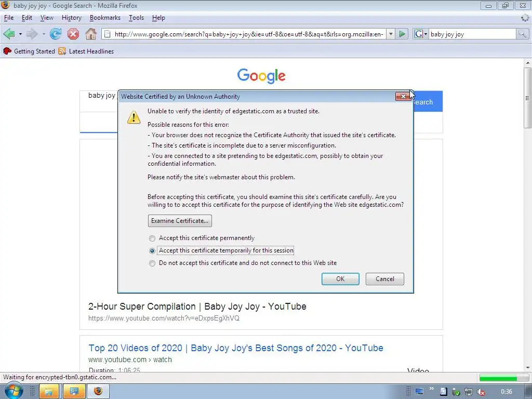Expand hidden tray icons chevron
This screenshot has width=532, height=399.
click(x=431, y=389)
